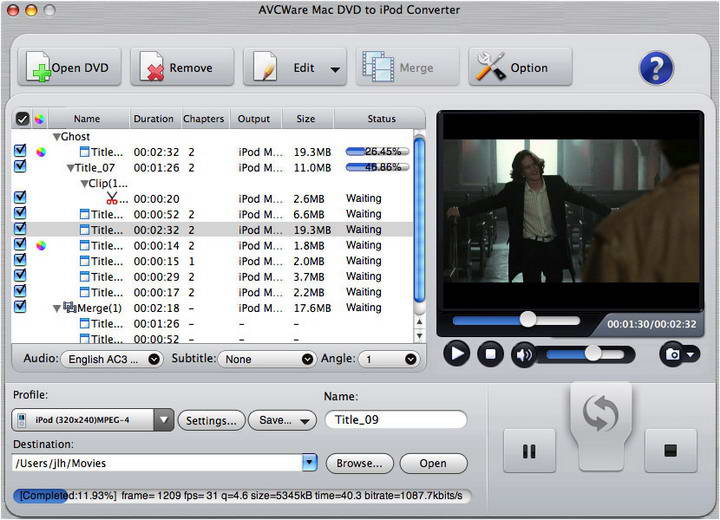Screen dimensions: 720x520
Task: Click the color wheel icon in the list header
Action: [x=40, y=119]
